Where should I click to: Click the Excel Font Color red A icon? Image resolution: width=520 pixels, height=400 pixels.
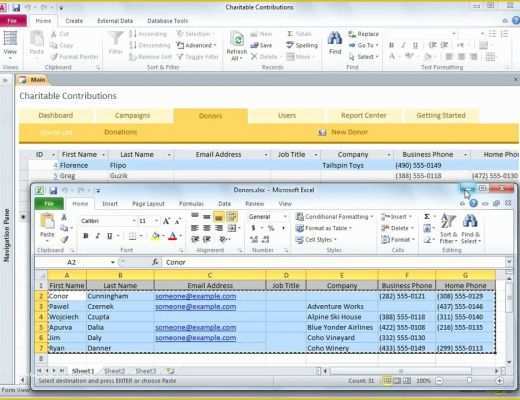[x=172, y=236]
